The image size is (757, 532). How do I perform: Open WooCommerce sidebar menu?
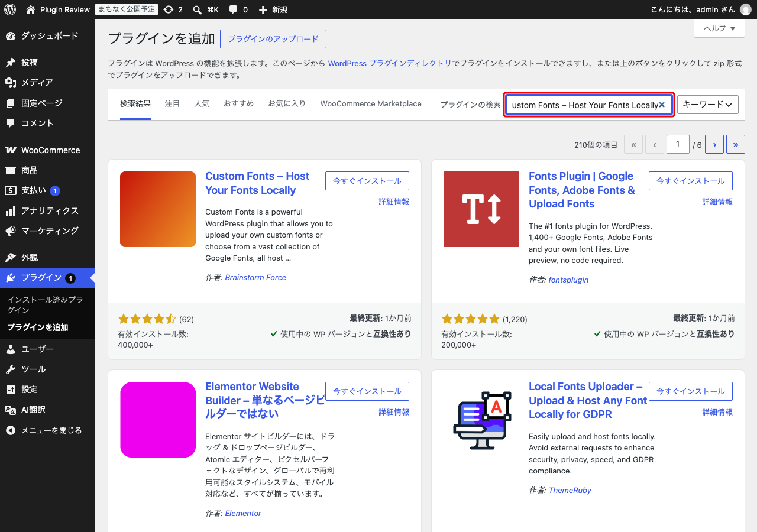coord(47,150)
